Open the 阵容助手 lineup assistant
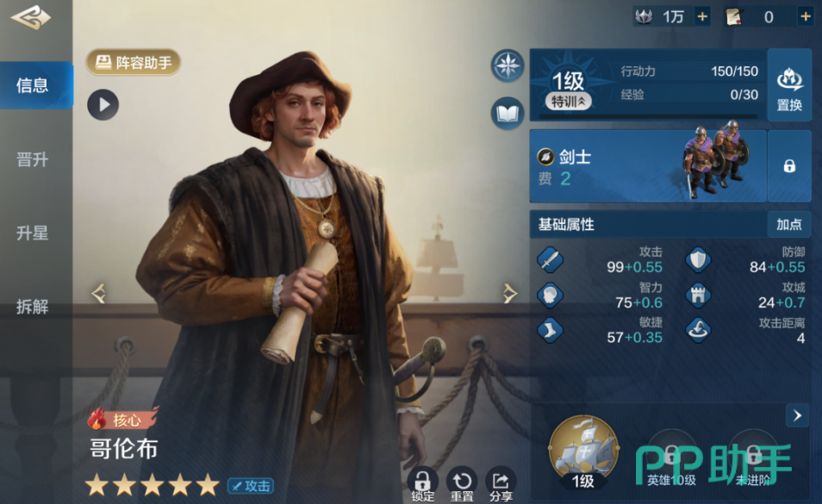The image size is (822, 504). [x=134, y=62]
